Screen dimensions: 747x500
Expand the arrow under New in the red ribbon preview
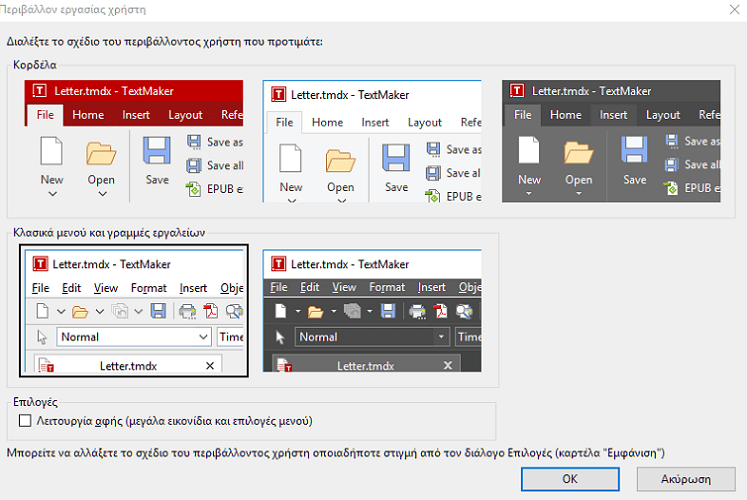pyautogui.click(x=52, y=195)
